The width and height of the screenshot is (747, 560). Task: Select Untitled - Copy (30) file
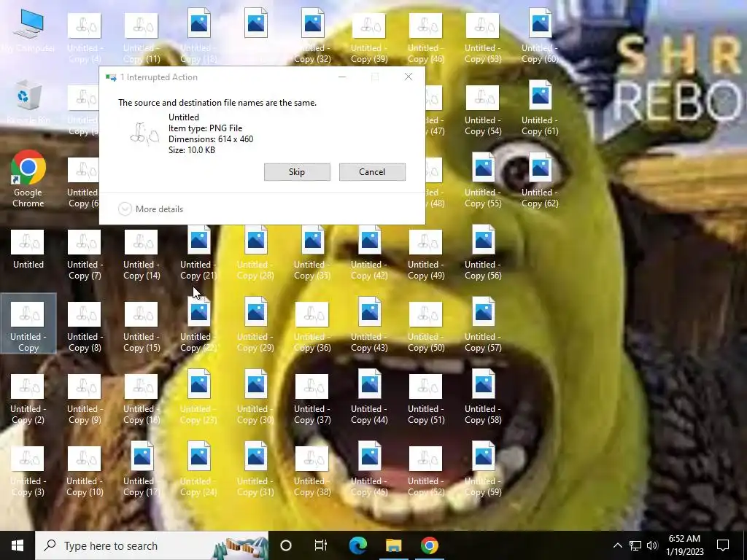coord(255,397)
